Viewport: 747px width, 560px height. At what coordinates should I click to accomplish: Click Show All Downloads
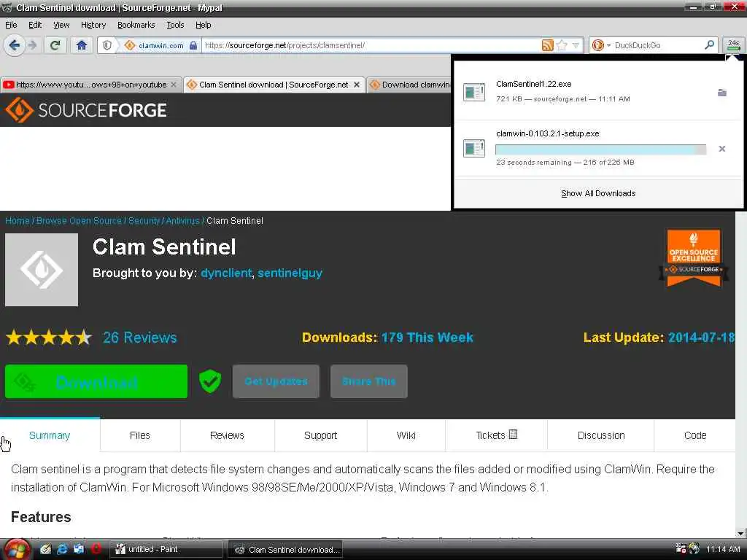pyautogui.click(x=598, y=193)
